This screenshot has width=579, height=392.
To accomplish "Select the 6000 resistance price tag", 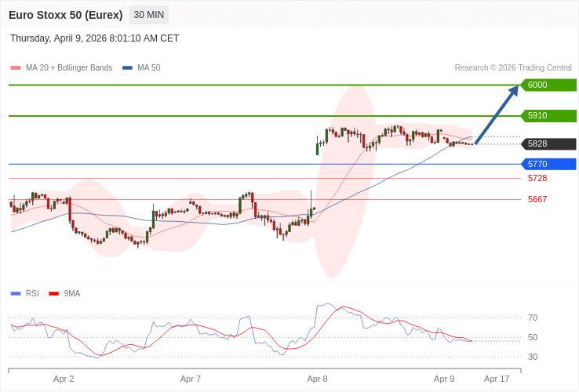I will pyautogui.click(x=548, y=85).
